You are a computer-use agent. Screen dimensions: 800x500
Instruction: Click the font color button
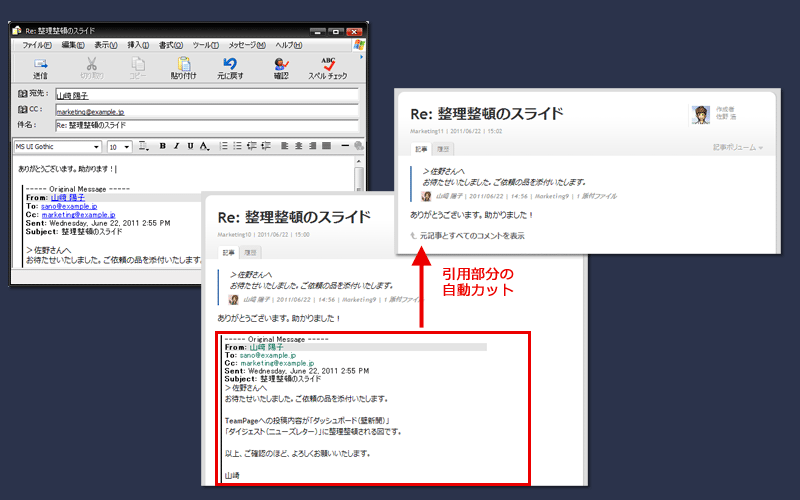point(204,146)
